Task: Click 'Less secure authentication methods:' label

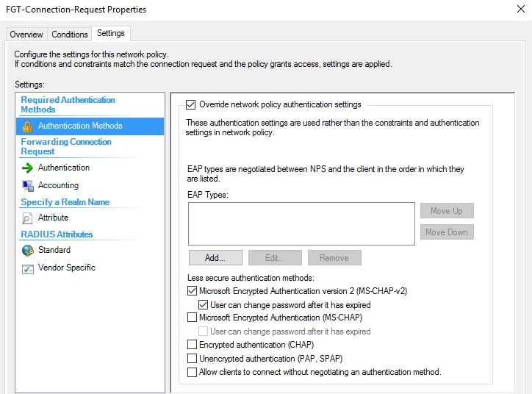Action: [251, 278]
